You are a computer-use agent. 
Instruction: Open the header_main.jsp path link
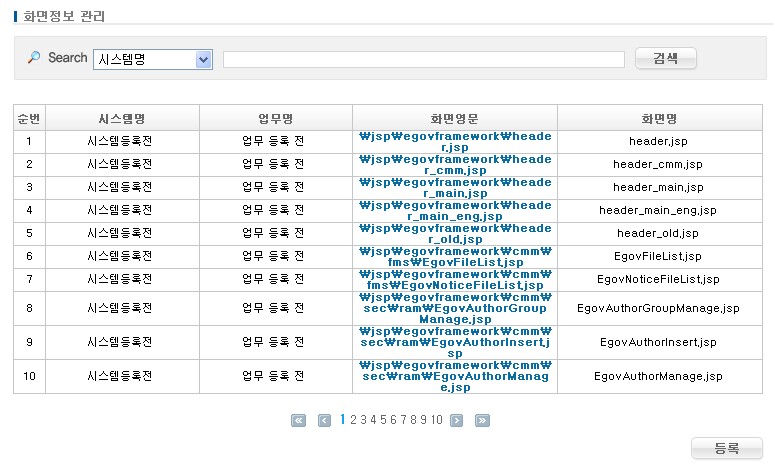pyautogui.click(x=454, y=187)
